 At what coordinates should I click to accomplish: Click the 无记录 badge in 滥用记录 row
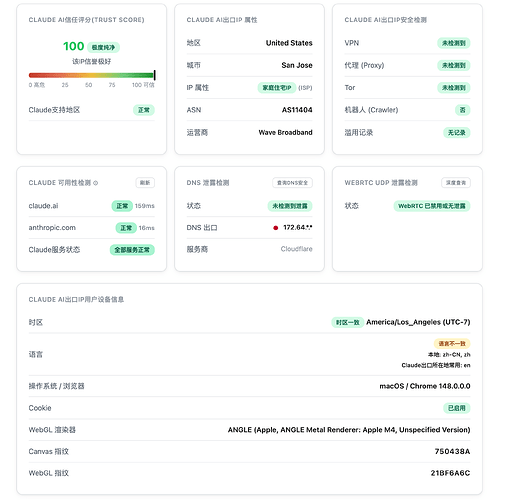click(x=456, y=133)
